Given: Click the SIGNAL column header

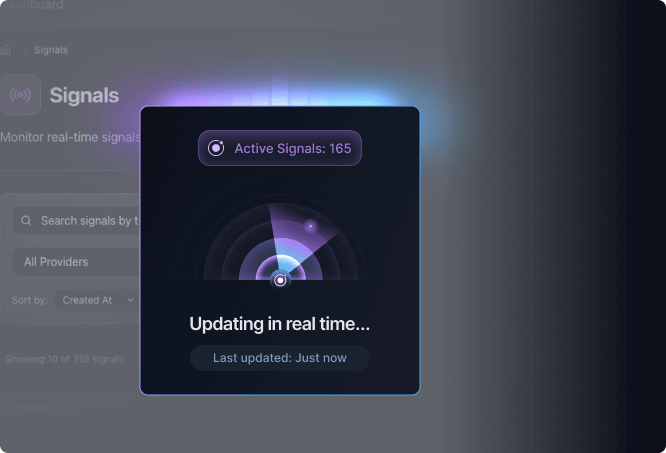Looking at the screenshot, I should [x=34, y=408].
